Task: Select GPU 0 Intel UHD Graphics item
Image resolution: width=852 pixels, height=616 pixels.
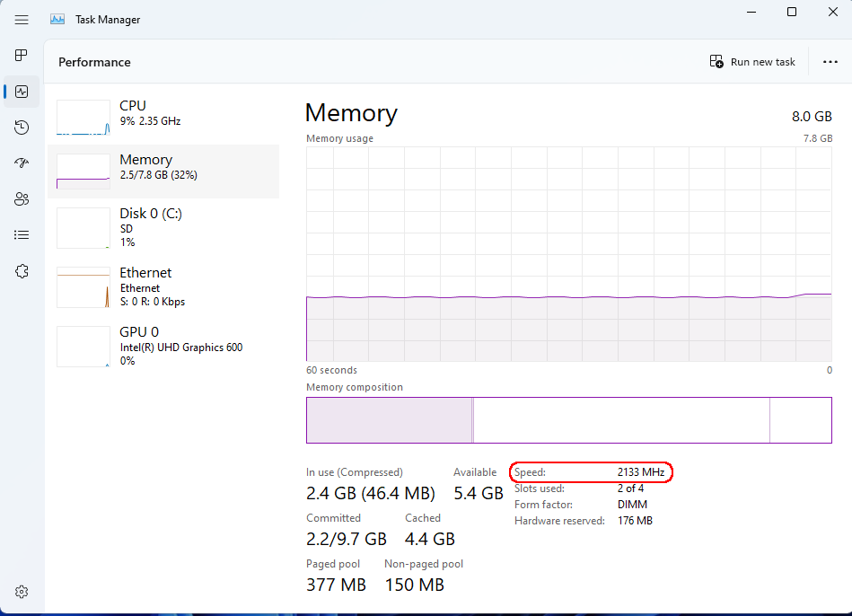Action: coord(163,346)
